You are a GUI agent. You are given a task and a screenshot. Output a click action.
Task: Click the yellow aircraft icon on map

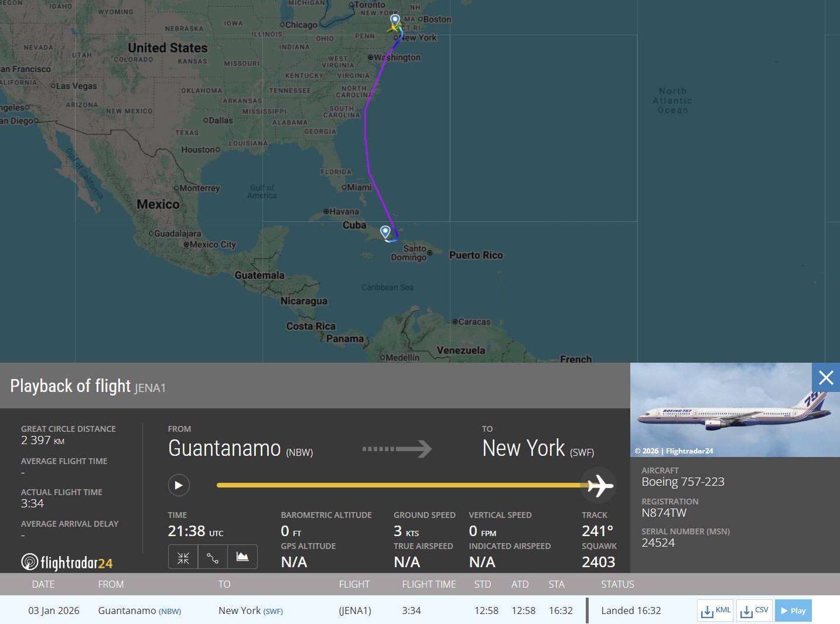[x=392, y=28]
